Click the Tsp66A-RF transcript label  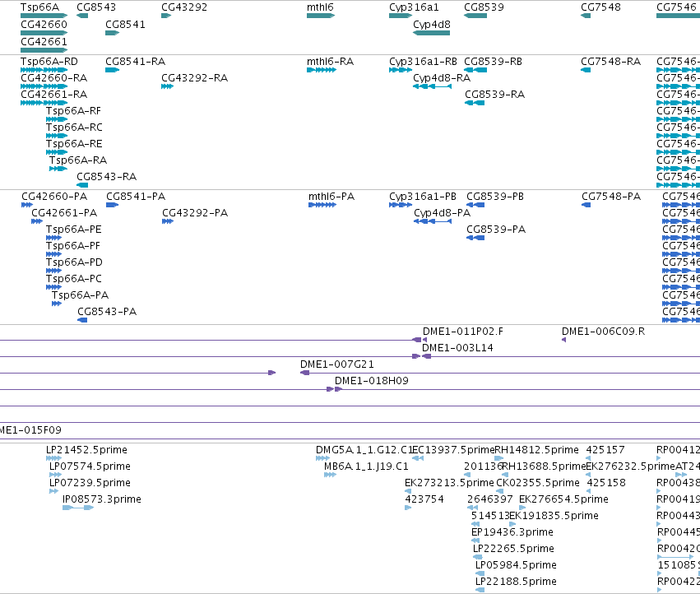(73, 111)
